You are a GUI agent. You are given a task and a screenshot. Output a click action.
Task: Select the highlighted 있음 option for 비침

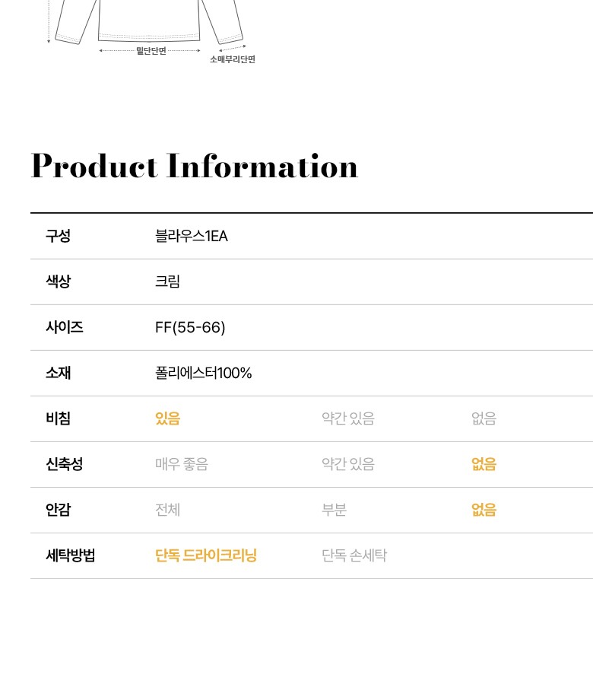pos(167,418)
